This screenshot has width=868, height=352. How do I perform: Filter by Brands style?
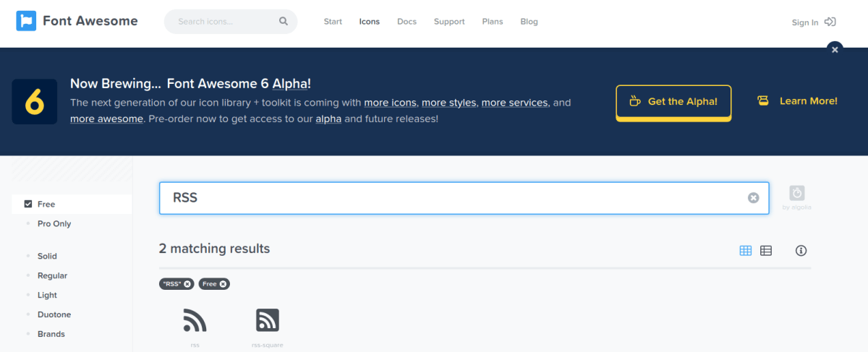point(51,334)
